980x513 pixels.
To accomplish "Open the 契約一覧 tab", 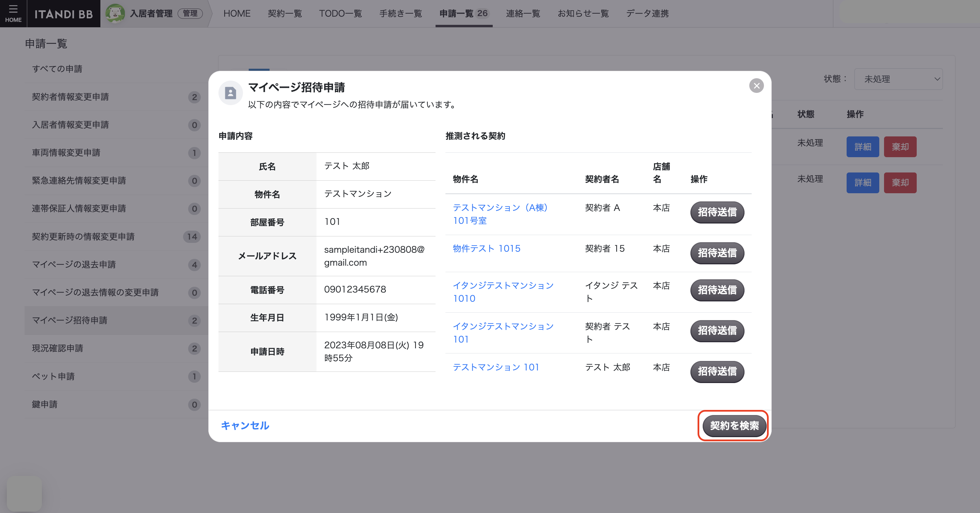I will (x=284, y=14).
